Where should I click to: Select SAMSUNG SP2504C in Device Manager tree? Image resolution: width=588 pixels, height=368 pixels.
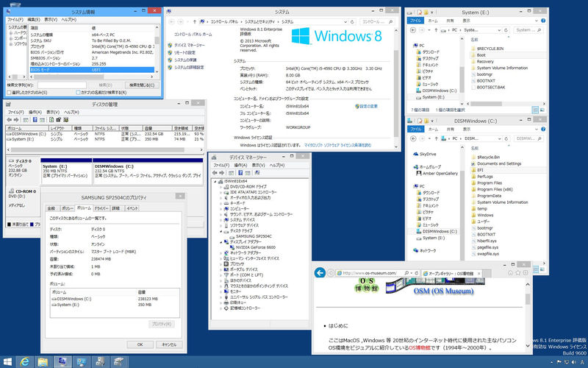click(253, 236)
